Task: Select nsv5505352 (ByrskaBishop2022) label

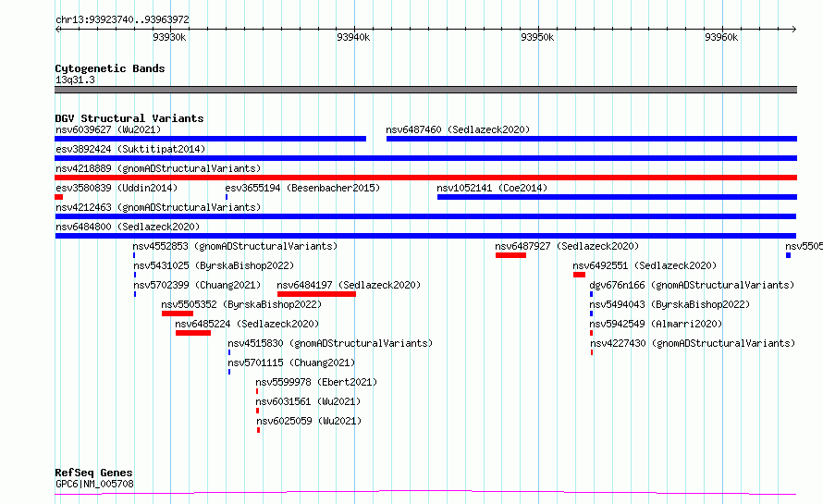Action: click(241, 304)
